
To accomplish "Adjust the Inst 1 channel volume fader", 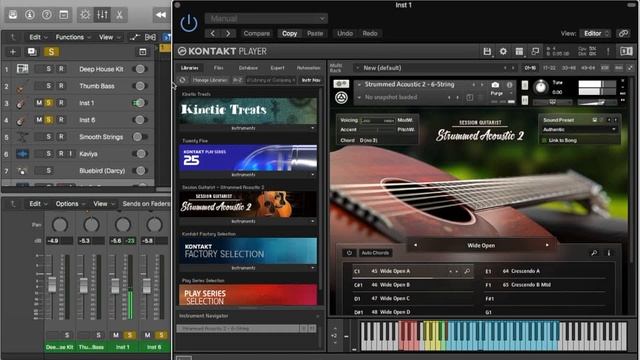I will tap(115, 285).
